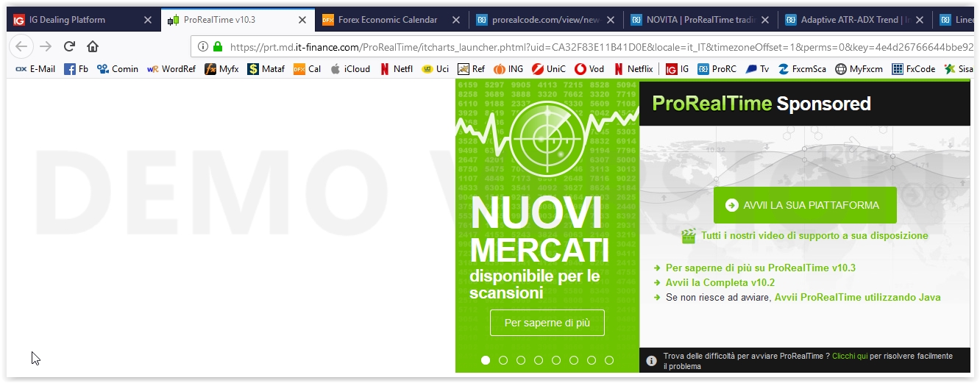Select the ProRealTime v10.3 browser tab
This screenshot has width=980, height=383.
coord(237,20)
